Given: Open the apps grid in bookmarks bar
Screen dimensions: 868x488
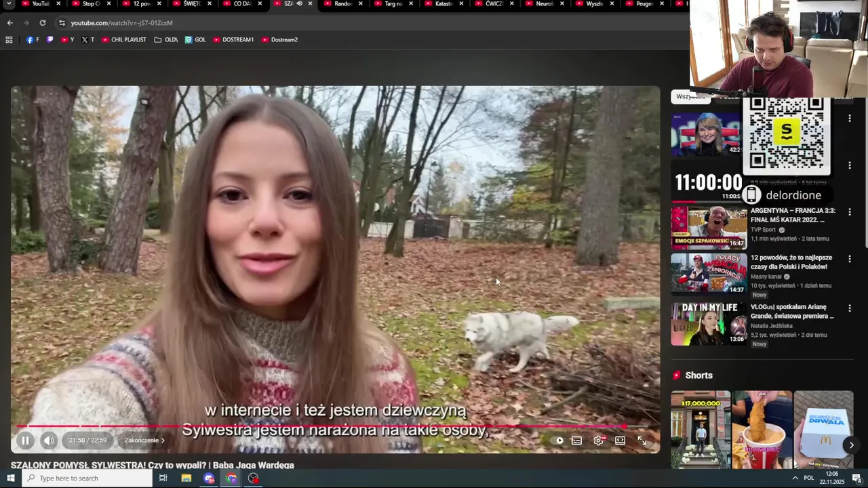Looking at the screenshot, I should coord(9,40).
